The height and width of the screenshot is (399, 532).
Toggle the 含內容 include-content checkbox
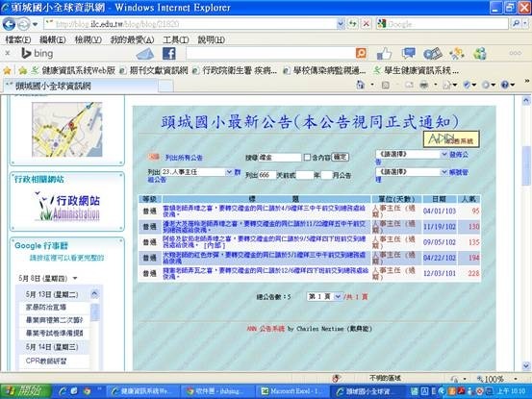pyautogui.click(x=307, y=157)
